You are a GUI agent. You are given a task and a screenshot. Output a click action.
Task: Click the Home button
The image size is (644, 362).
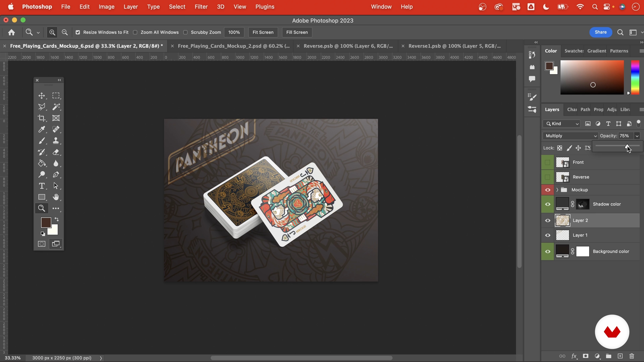[11, 33]
